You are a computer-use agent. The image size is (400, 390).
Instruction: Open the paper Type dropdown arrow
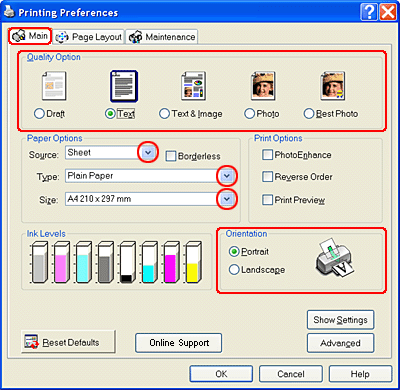click(x=227, y=176)
